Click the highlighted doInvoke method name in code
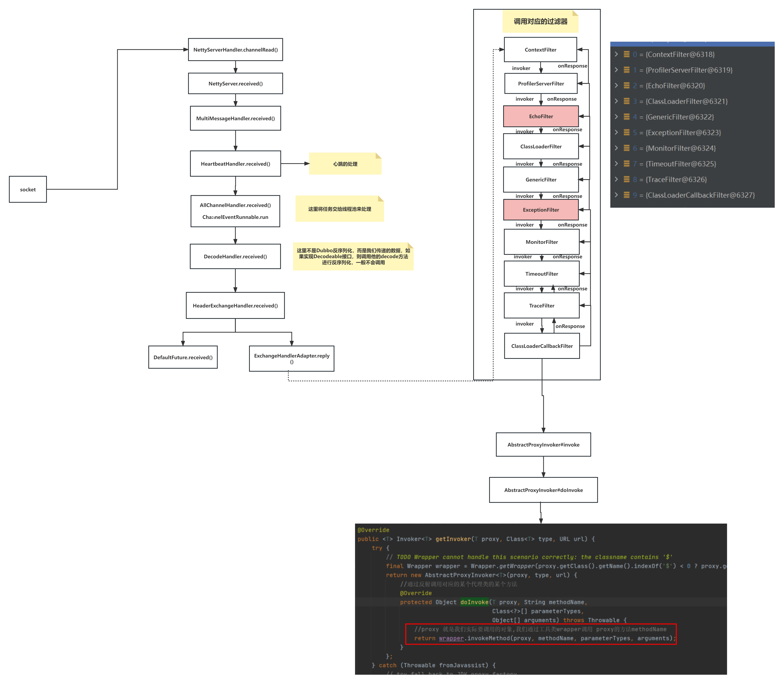784x684 pixels. (474, 602)
